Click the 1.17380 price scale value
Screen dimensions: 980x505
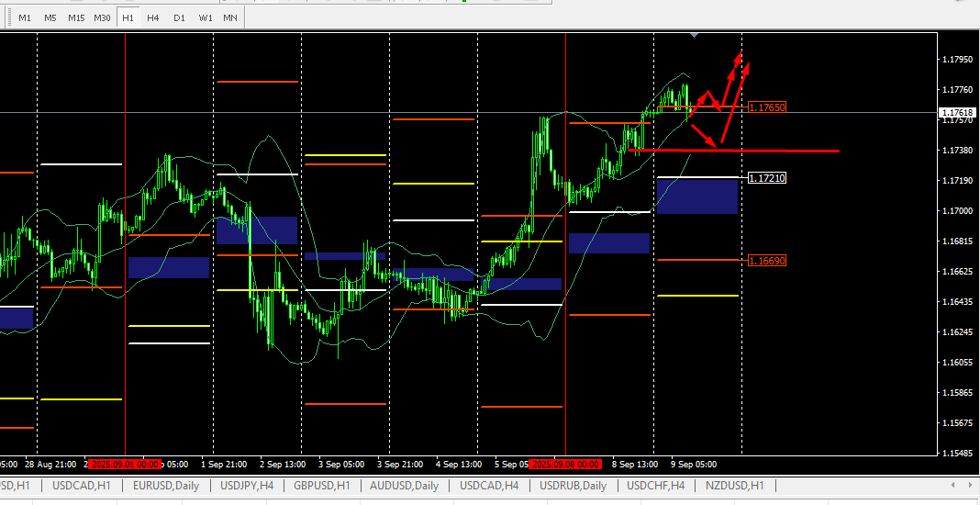pos(957,151)
